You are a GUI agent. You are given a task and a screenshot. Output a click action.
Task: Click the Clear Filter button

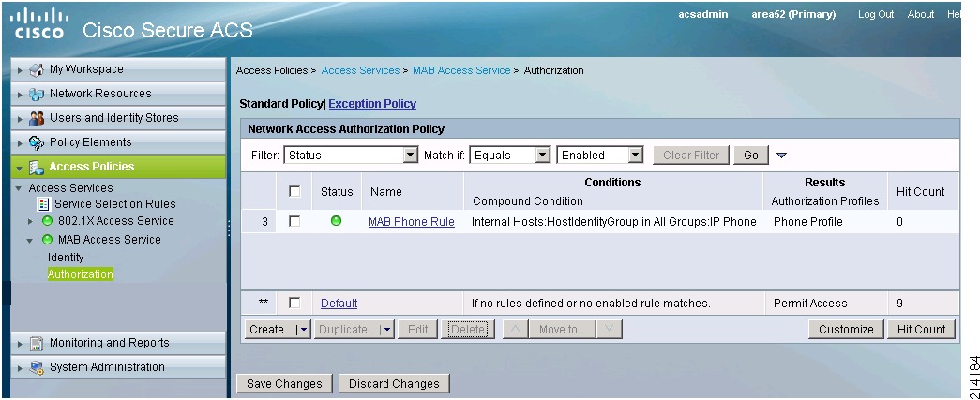691,155
